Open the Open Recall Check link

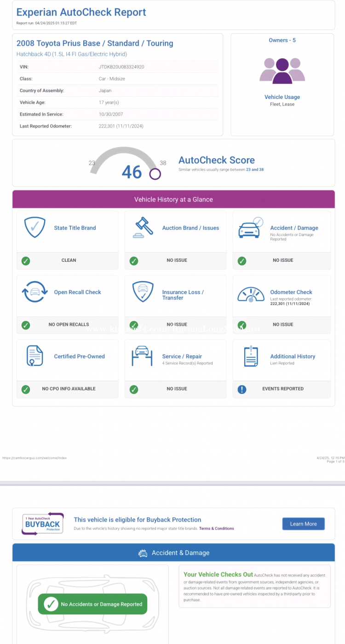[78, 292]
